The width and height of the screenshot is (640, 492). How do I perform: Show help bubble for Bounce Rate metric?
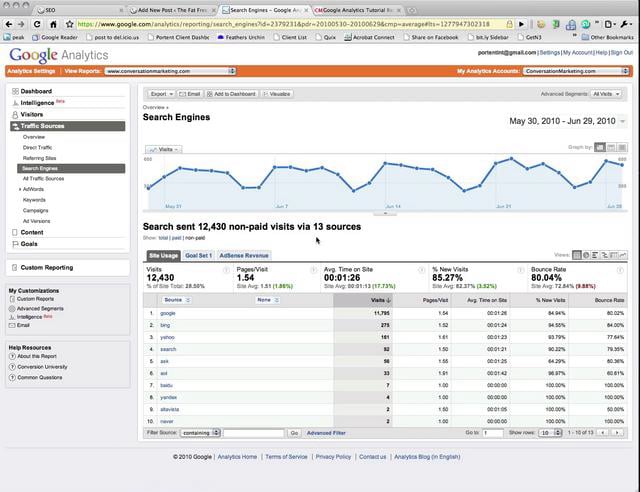point(620,270)
